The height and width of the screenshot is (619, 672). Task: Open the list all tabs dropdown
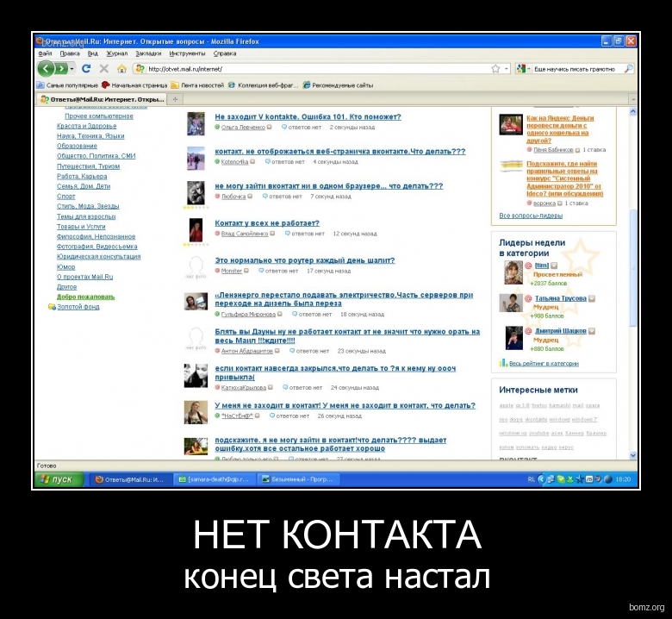tap(633, 99)
